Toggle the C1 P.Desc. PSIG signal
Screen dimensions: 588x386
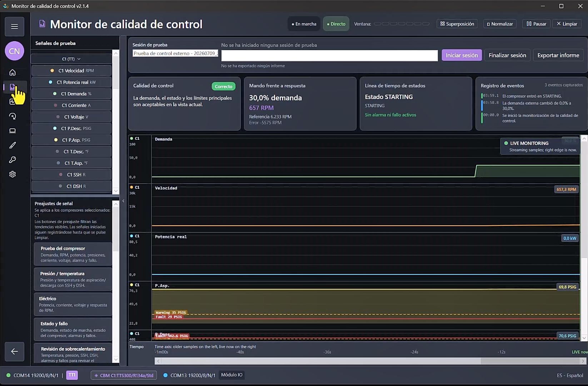71,128
